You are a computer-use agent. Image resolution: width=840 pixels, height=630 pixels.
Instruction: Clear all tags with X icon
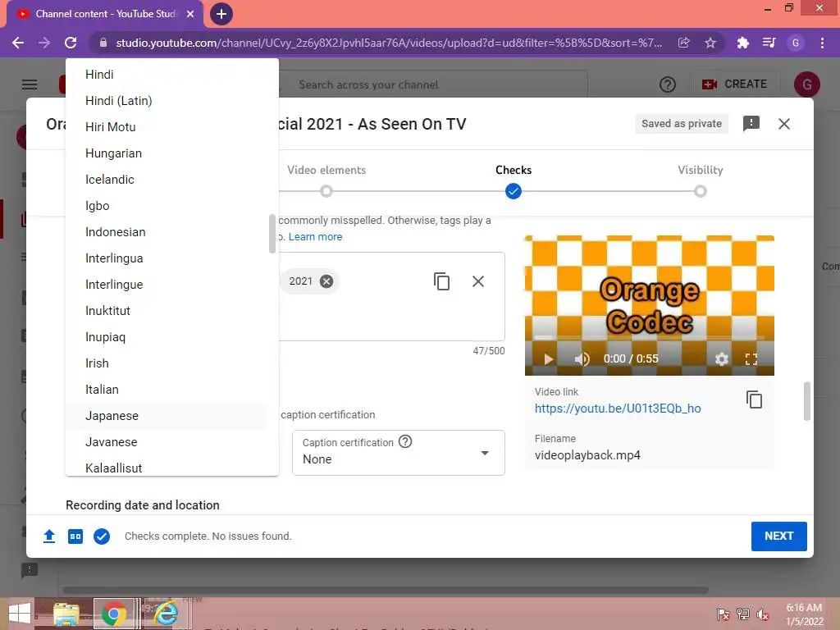pyautogui.click(x=478, y=281)
